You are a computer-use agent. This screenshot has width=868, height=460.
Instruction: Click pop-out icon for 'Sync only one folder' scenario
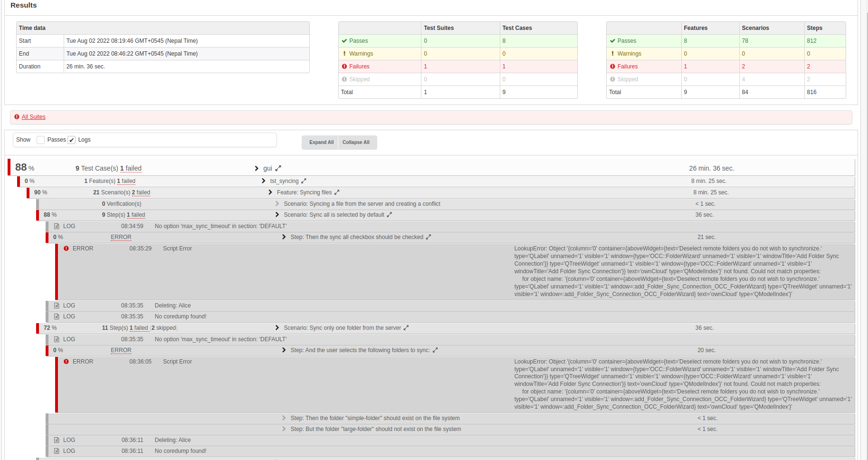coord(406,327)
